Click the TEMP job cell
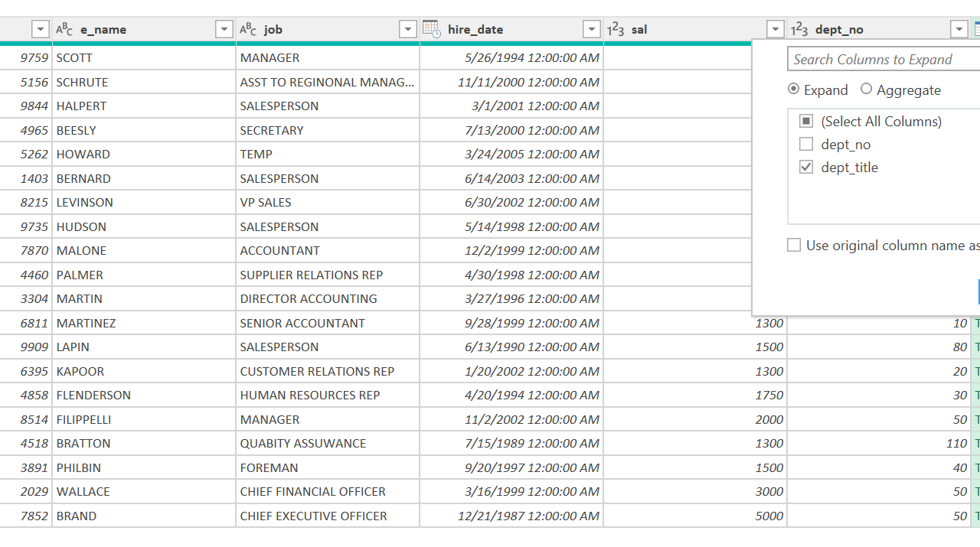The width and height of the screenshot is (980, 547). coord(328,155)
